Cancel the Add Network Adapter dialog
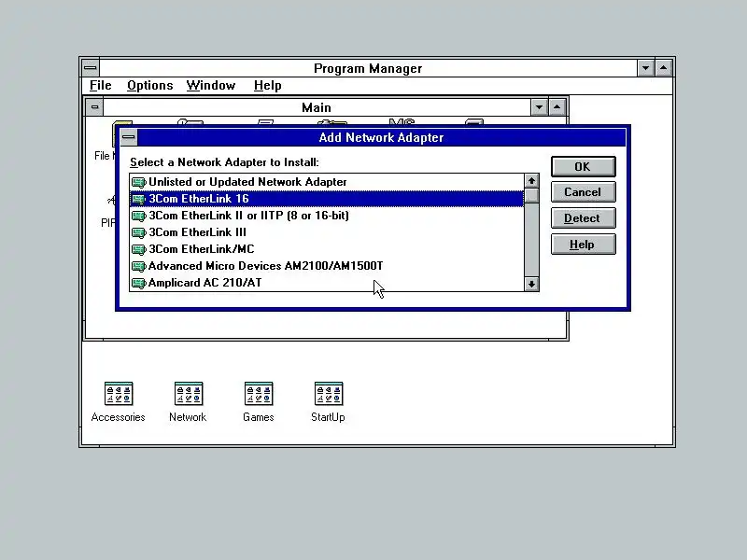This screenshot has height=560, width=747. click(583, 192)
